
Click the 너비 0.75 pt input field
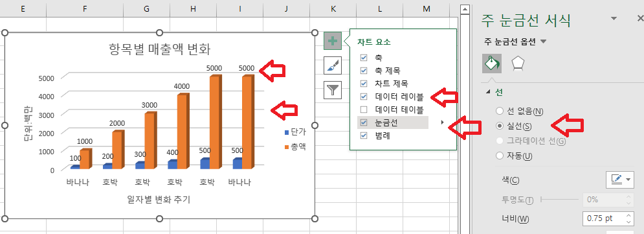(x=603, y=218)
